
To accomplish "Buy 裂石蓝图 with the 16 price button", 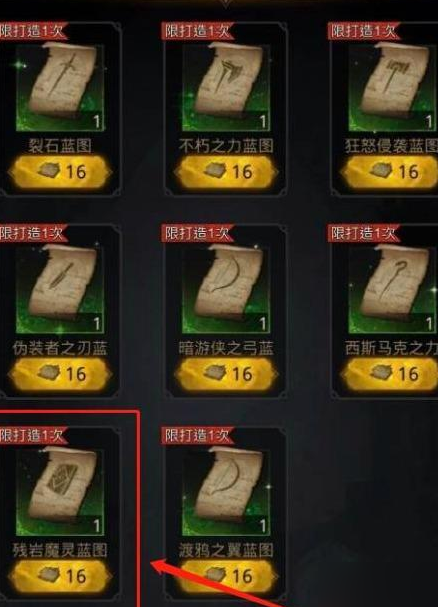I will pyautogui.click(x=60, y=172).
